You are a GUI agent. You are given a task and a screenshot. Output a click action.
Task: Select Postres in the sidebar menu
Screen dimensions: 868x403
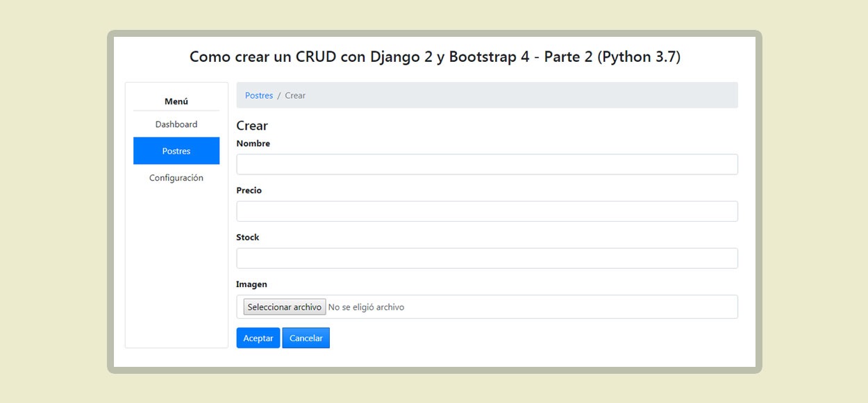point(176,151)
